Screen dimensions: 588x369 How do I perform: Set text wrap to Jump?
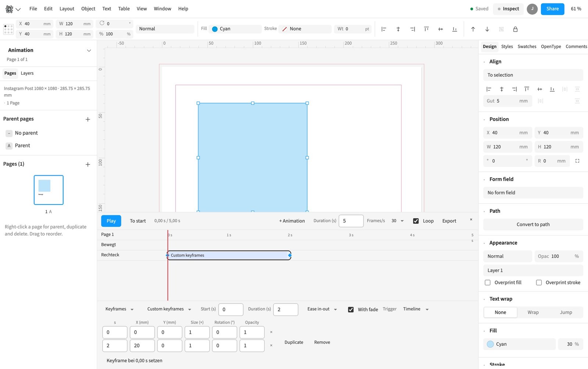pyautogui.click(x=566, y=312)
